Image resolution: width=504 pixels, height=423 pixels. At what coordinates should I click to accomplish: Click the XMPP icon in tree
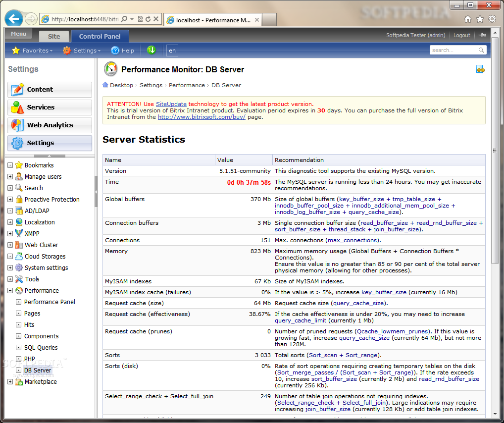pyautogui.click(x=19, y=233)
